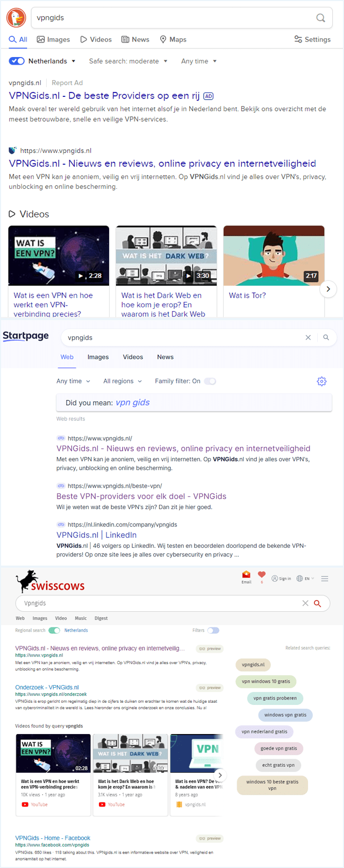Select the Swisscows Music tab
Image resolution: width=344 pixels, height=868 pixels.
tap(81, 618)
